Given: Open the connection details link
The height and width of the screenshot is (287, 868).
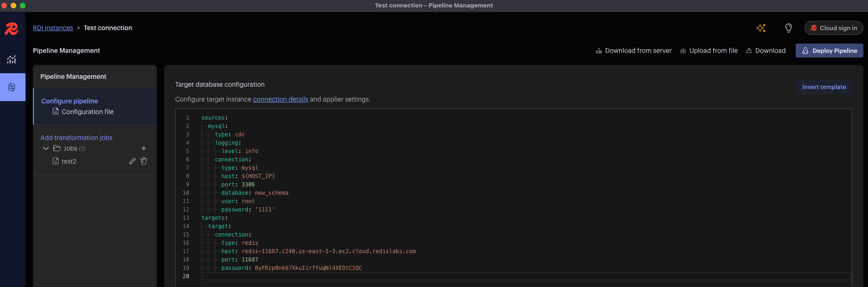Looking at the screenshot, I should click(280, 99).
